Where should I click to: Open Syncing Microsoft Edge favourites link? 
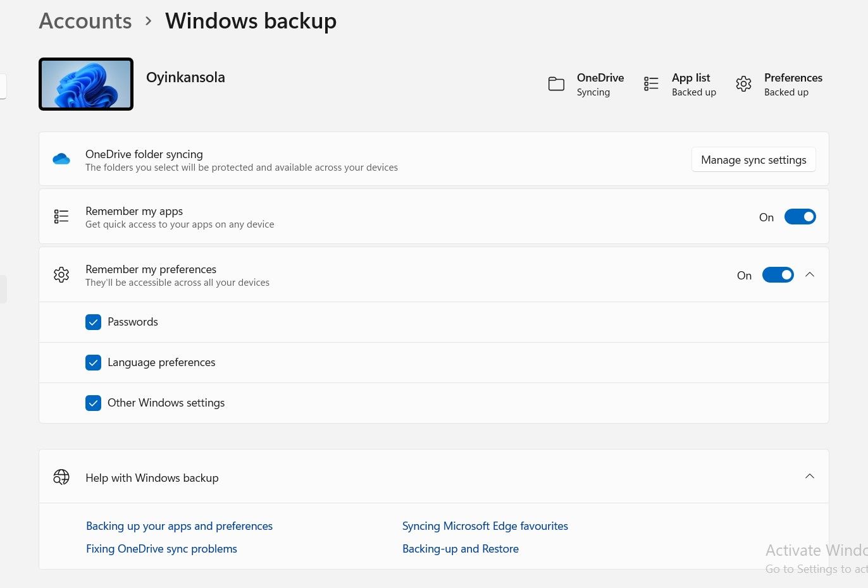(x=485, y=526)
